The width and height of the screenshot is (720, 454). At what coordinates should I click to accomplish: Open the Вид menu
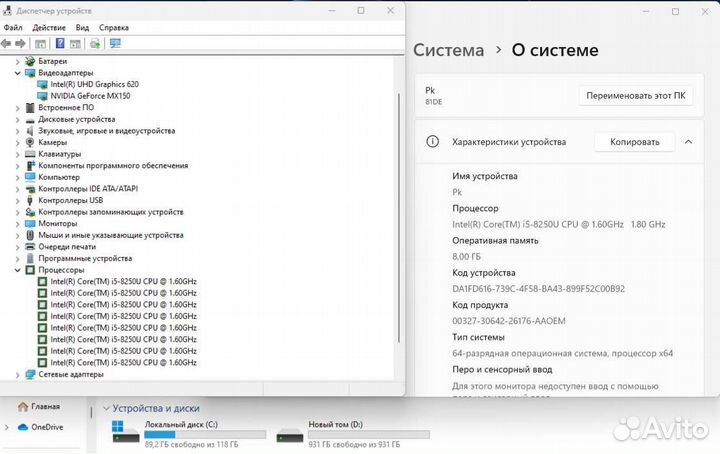pyautogui.click(x=82, y=28)
